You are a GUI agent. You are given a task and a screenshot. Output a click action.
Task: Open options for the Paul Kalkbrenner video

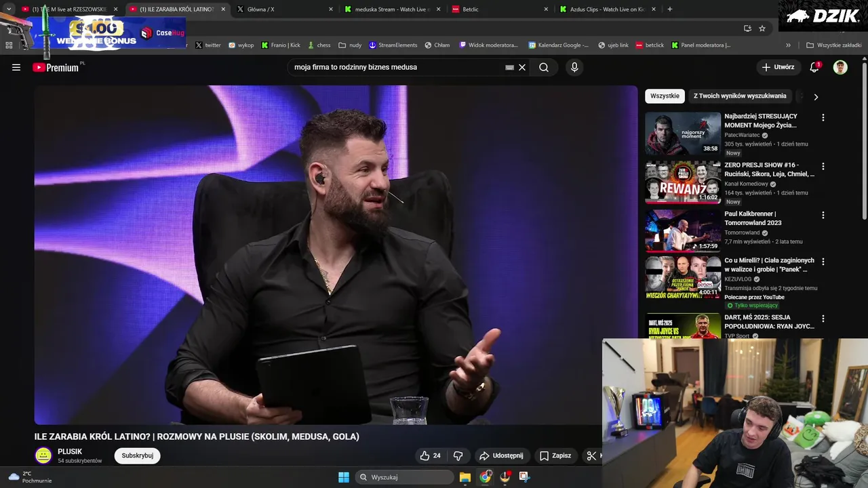[x=823, y=215]
